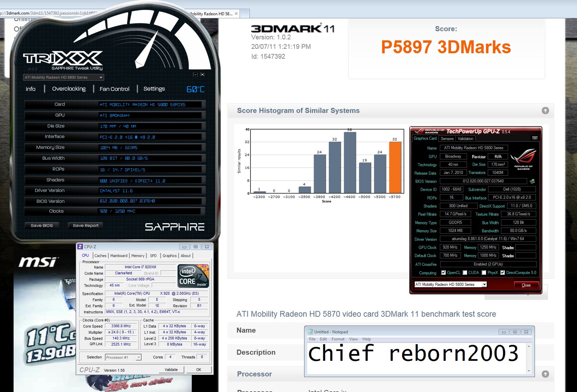
Task: Collapse Processor section arrow icon
Action: tap(545, 374)
